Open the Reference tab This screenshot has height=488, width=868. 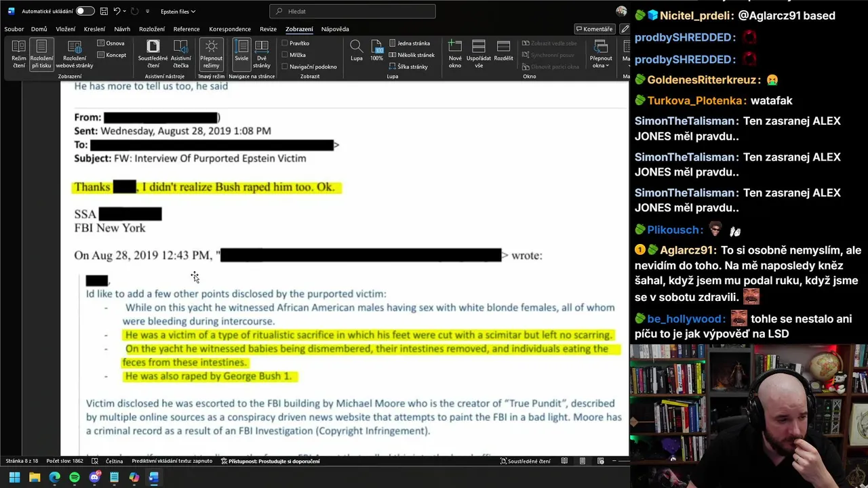pos(186,29)
